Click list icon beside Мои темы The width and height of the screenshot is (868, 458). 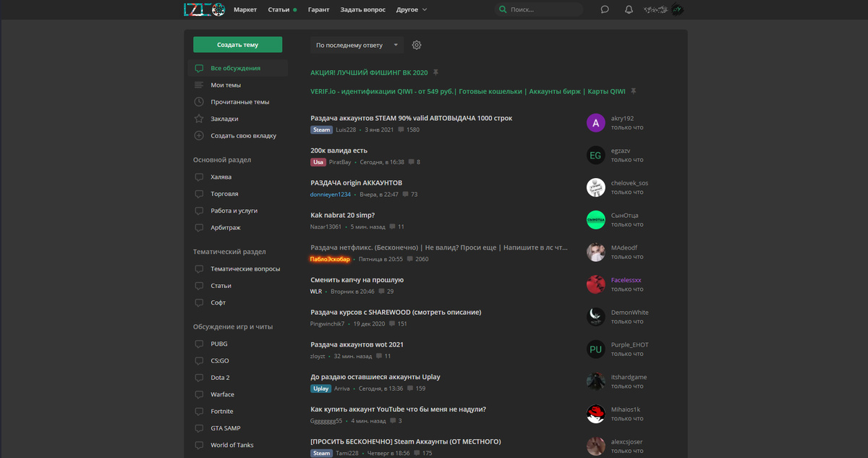point(199,85)
